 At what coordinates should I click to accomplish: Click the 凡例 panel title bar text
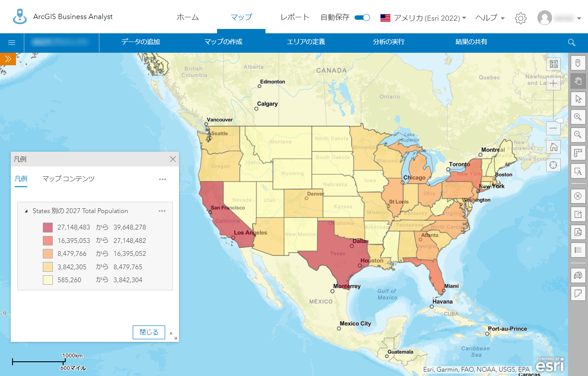click(x=20, y=159)
